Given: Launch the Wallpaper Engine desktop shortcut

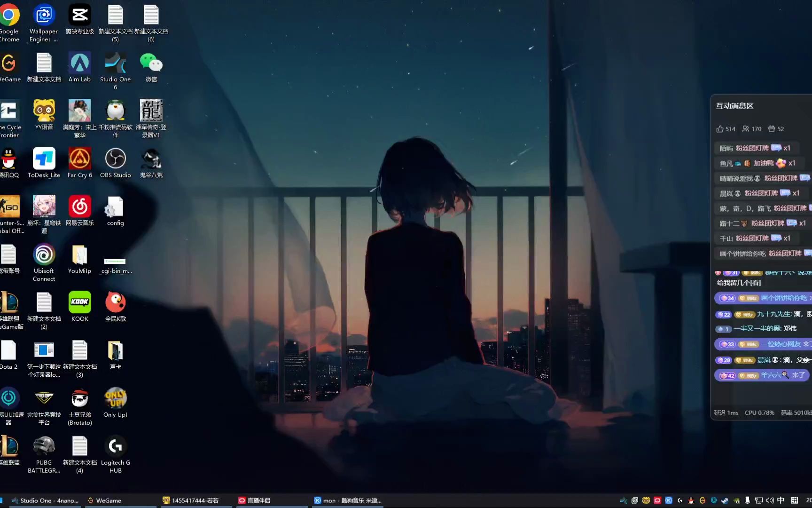Looking at the screenshot, I should click(x=44, y=23).
